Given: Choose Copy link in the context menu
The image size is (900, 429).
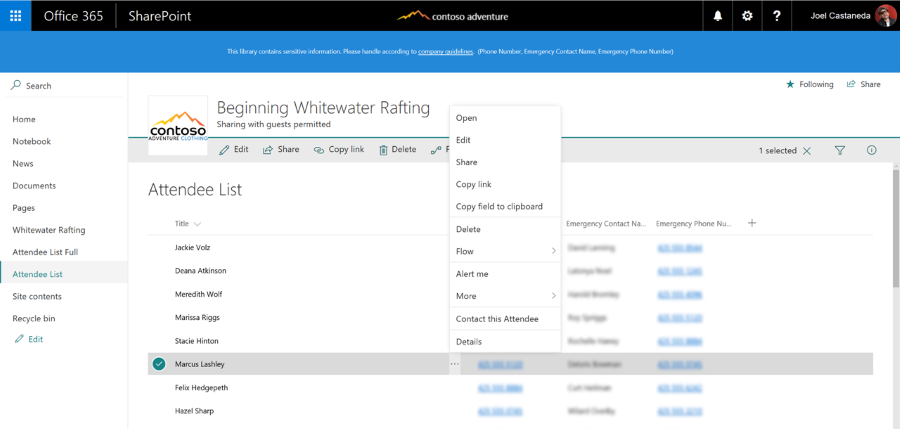Looking at the screenshot, I should pyautogui.click(x=505, y=184).
